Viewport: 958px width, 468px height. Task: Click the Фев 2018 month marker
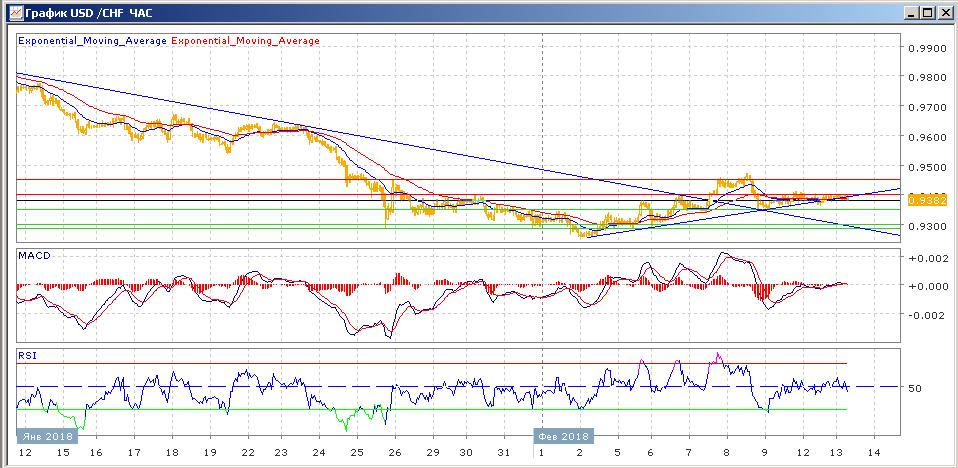click(563, 436)
